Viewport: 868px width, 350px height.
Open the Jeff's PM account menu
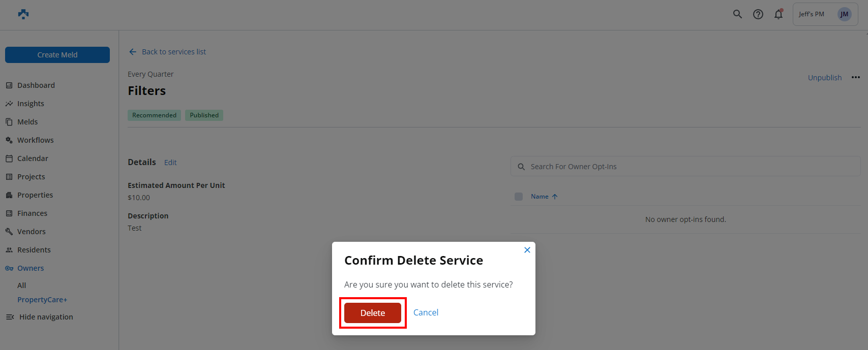click(812, 14)
